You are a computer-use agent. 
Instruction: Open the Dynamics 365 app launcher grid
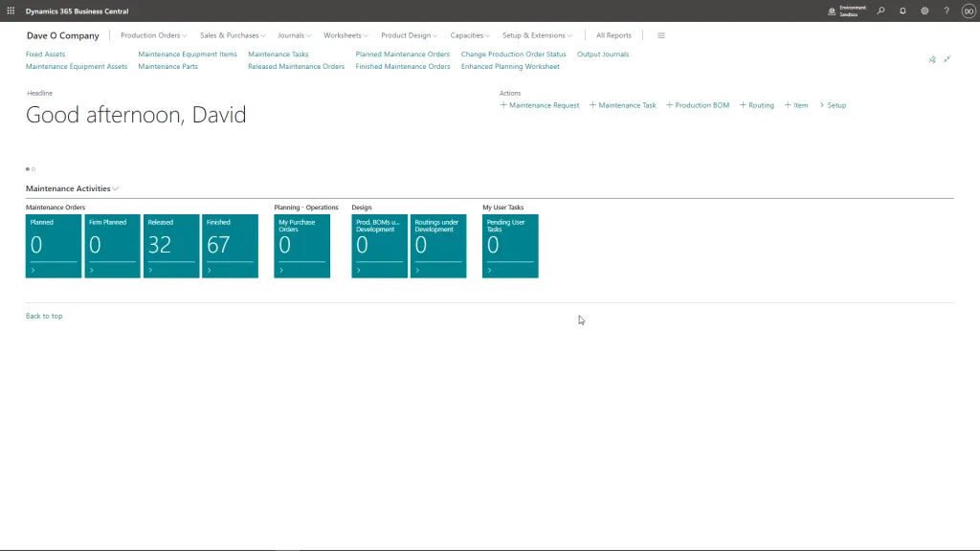(x=10, y=11)
